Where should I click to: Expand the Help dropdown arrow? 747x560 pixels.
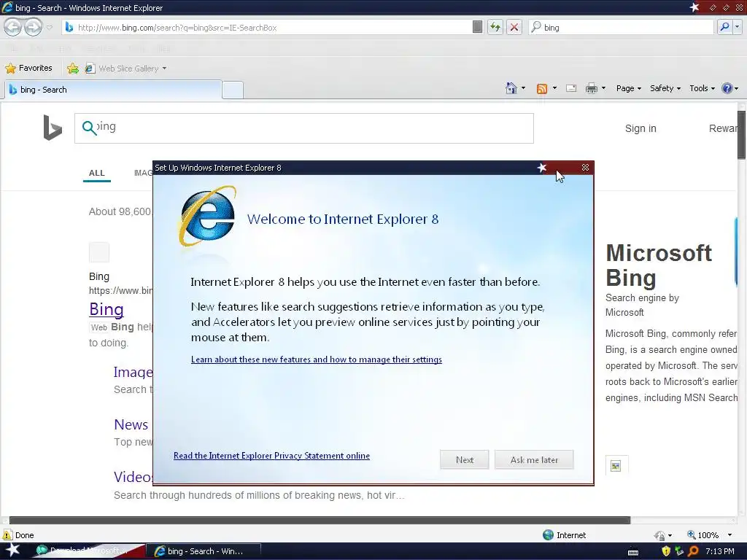click(737, 88)
